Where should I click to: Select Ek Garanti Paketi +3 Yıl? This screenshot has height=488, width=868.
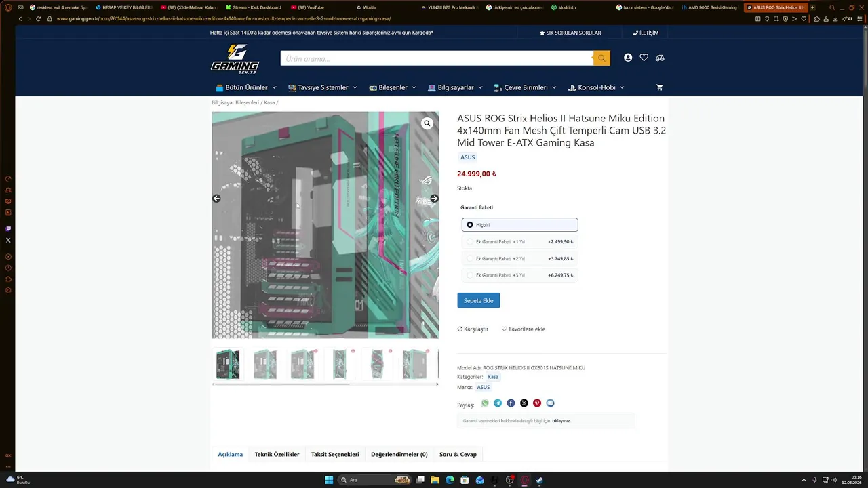point(519,275)
